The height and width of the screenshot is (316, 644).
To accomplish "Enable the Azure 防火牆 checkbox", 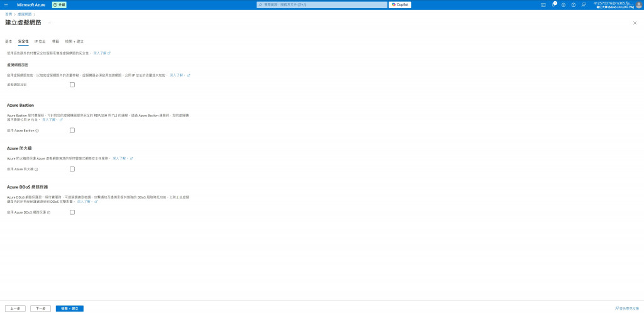I will click(x=72, y=168).
